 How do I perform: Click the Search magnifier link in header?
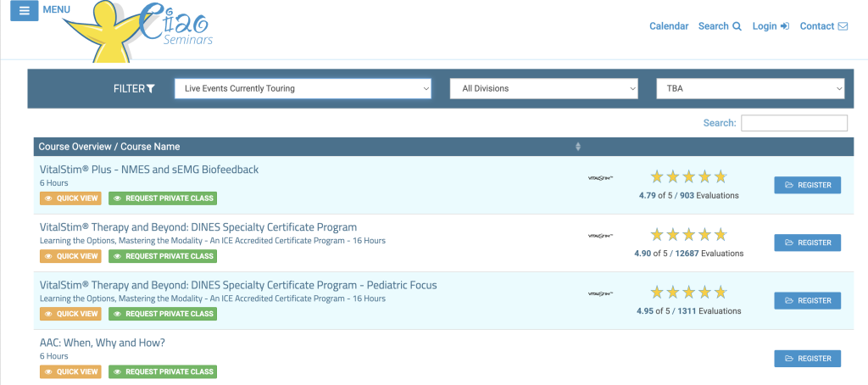[720, 26]
